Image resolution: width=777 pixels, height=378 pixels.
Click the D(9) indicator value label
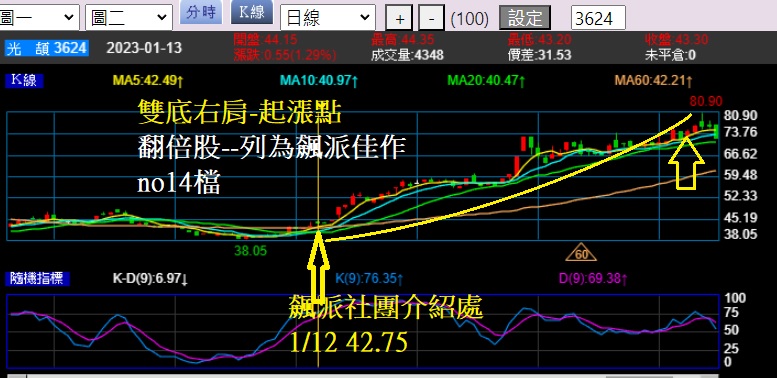(x=594, y=278)
